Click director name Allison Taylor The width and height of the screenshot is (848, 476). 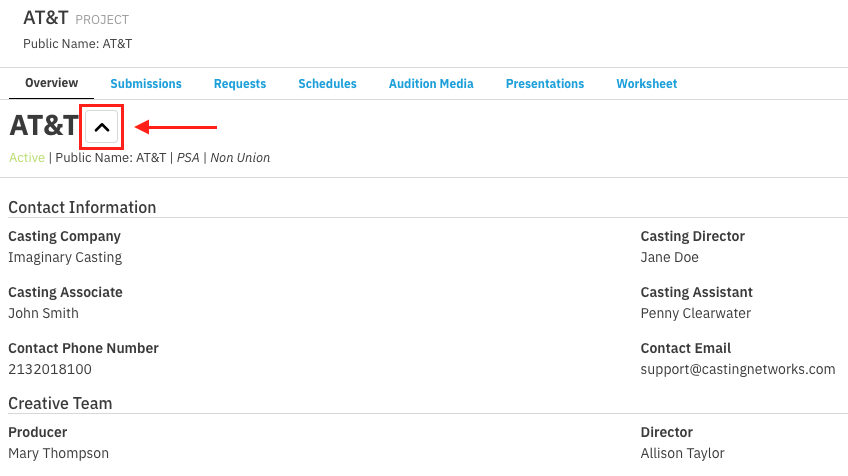(682, 453)
